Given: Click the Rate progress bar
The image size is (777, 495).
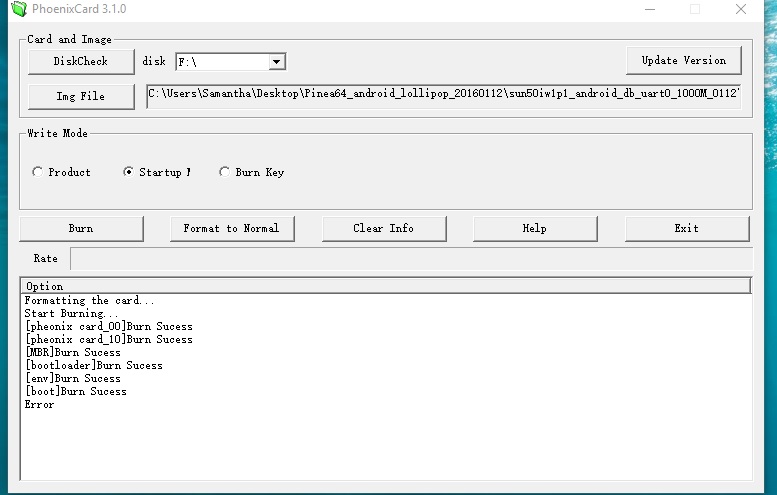Looking at the screenshot, I should pos(410,258).
